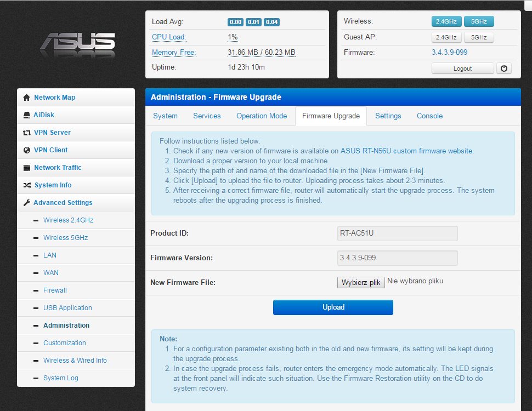
Task: Open the CPU Load link
Action: tap(169, 37)
